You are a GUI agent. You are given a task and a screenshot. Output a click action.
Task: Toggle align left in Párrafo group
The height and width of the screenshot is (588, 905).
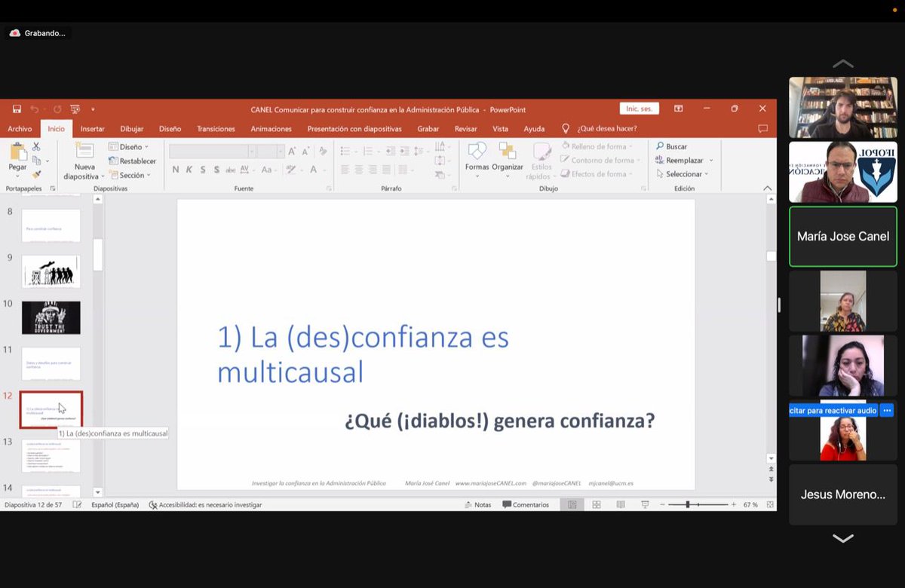pyautogui.click(x=345, y=170)
